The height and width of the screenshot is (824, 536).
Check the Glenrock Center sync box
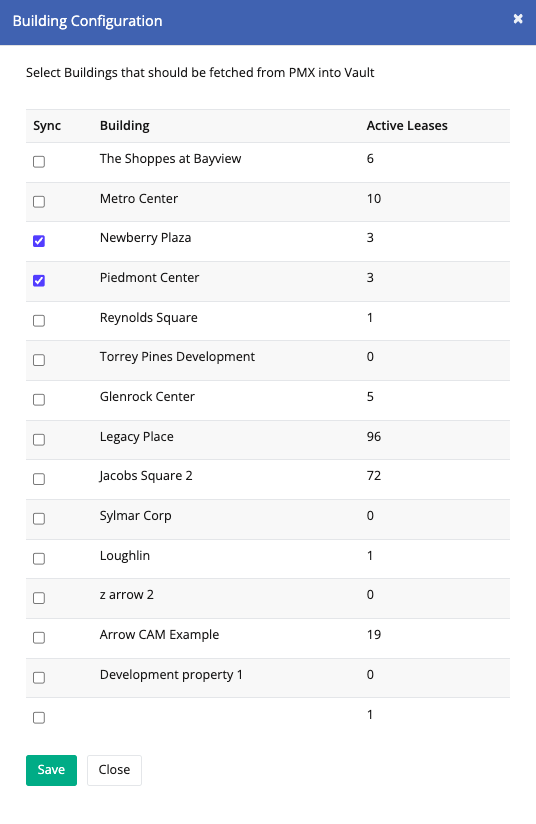(x=39, y=400)
